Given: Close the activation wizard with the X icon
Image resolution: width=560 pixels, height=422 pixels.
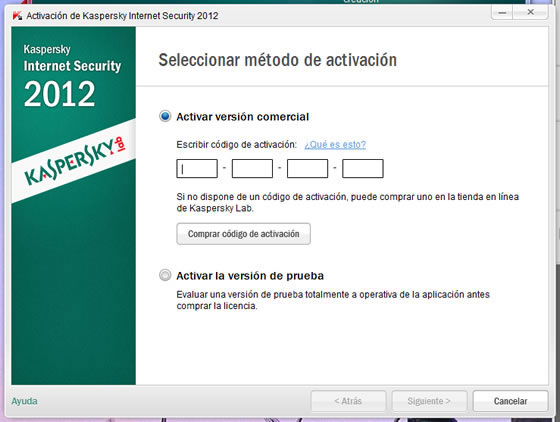Looking at the screenshot, I should pos(530,12).
